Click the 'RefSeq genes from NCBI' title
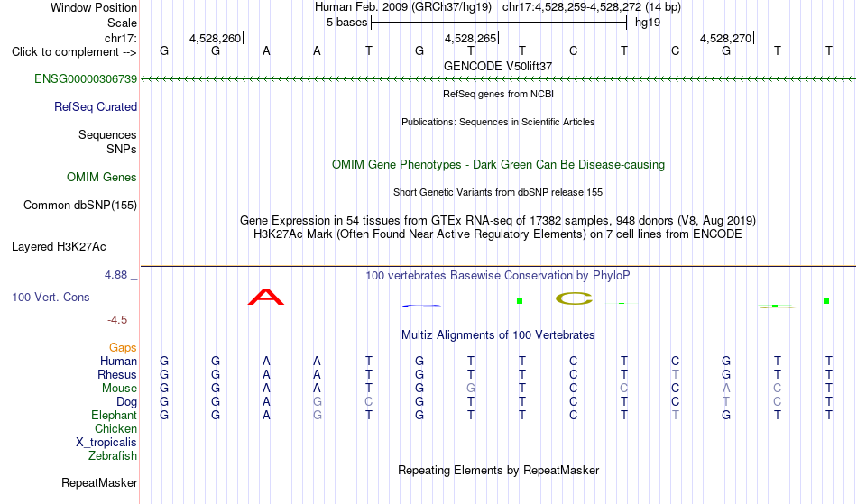This screenshot has height=504, width=857. pyautogui.click(x=498, y=94)
